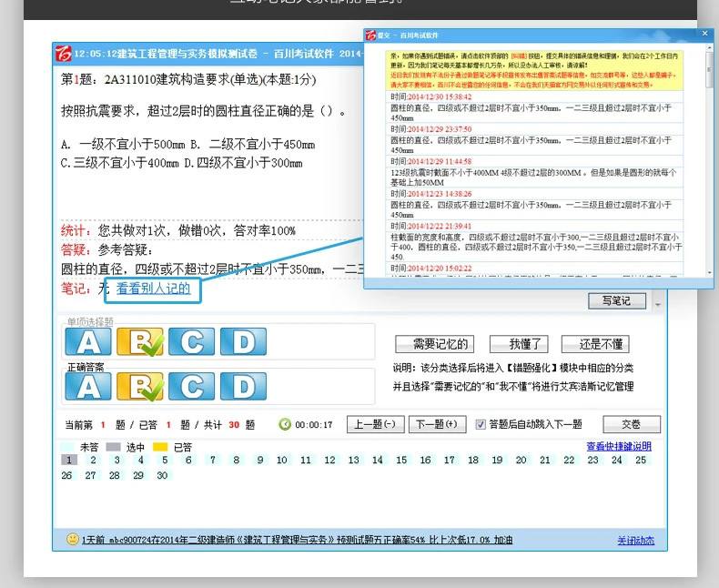
Task: Jump to question number 13
Action: tap(353, 460)
